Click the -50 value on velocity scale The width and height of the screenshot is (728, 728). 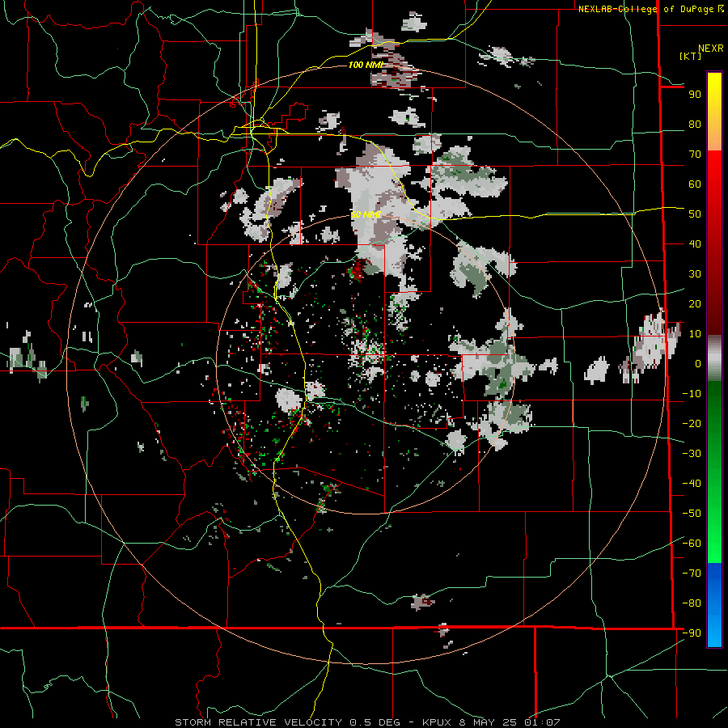click(x=692, y=514)
